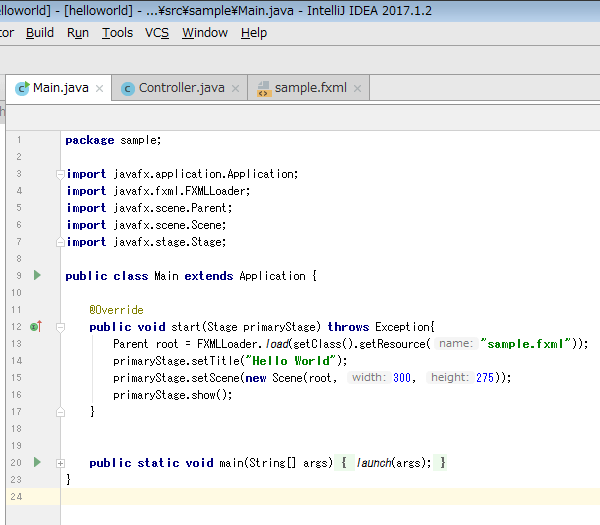Image resolution: width=600 pixels, height=525 pixels.
Task: Click the width value 300
Action: [402, 378]
